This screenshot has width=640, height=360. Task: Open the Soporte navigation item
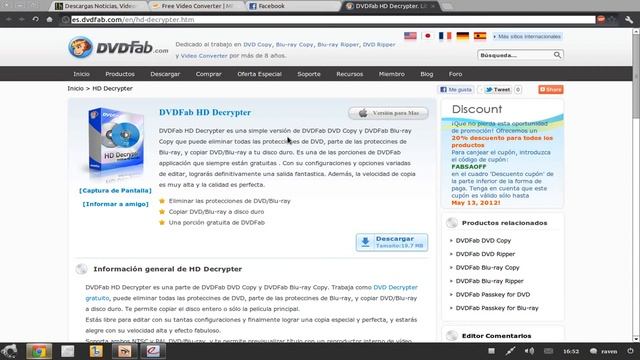(x=309, y=74)
